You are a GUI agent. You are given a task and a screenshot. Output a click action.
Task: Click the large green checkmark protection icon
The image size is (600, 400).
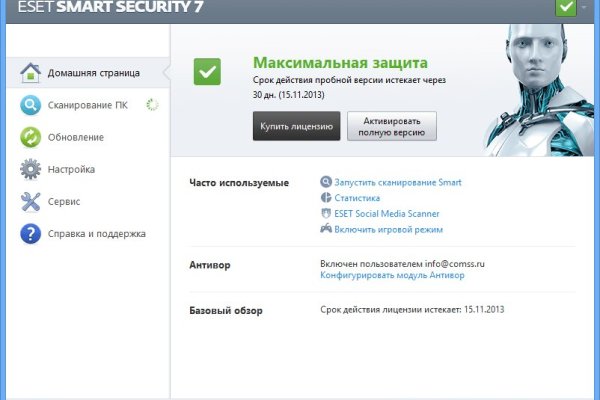[208, 71]
